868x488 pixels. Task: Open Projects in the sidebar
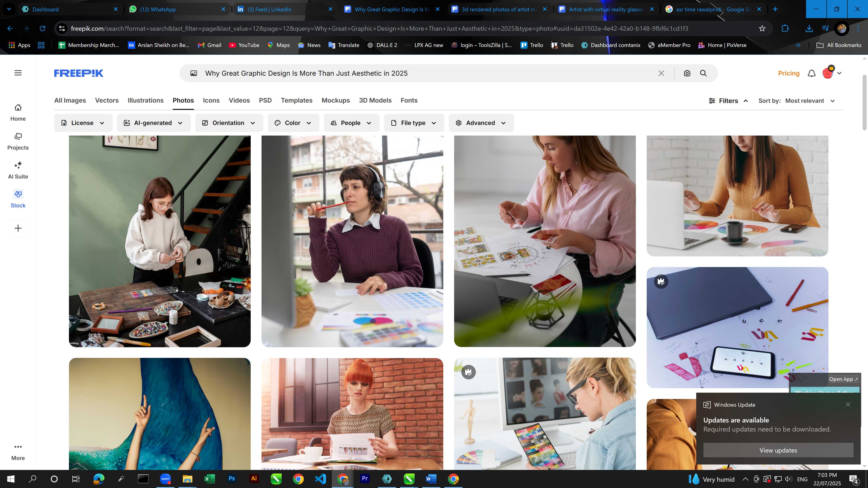click(18, 141)
